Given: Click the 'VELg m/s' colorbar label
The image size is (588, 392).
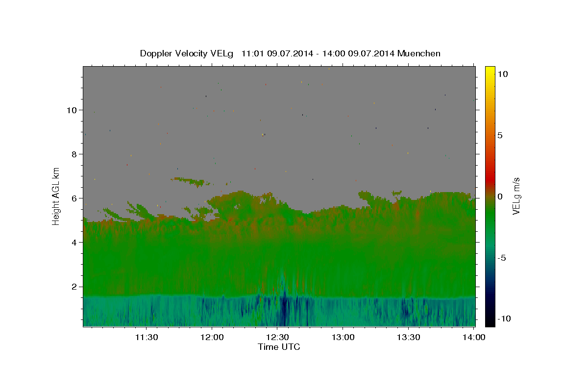Looking at the screenshot, I should tap(516, 196).
